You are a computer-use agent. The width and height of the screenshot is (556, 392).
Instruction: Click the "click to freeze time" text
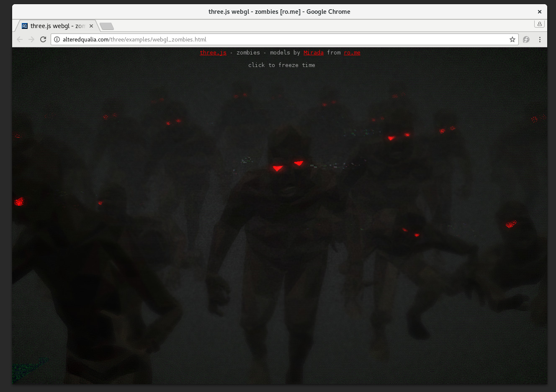click(x=281, y=65)
